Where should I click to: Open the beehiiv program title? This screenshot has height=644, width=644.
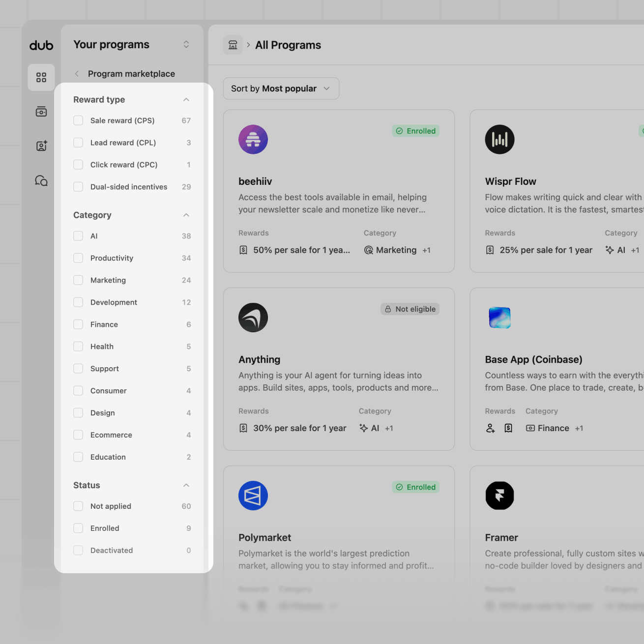point(255,181)
